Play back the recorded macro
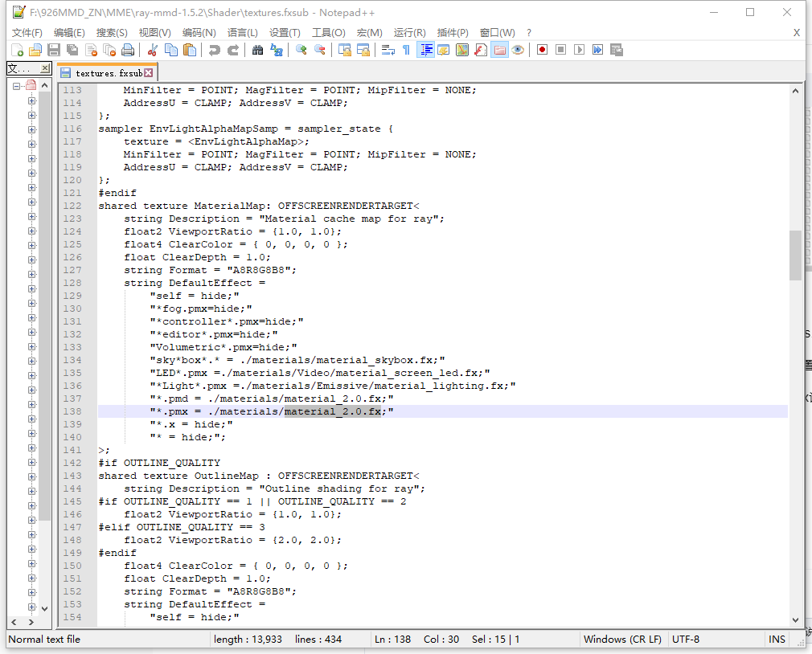The image size is (812, 654). pos(579,50)
